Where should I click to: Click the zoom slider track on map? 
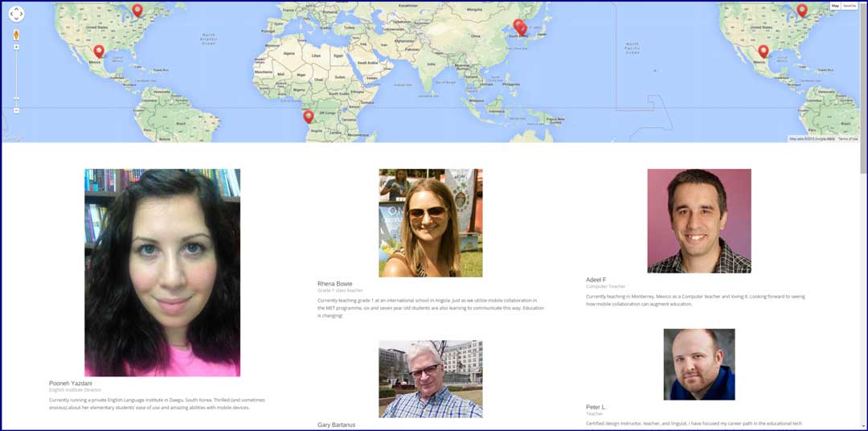tap(16, 79)
